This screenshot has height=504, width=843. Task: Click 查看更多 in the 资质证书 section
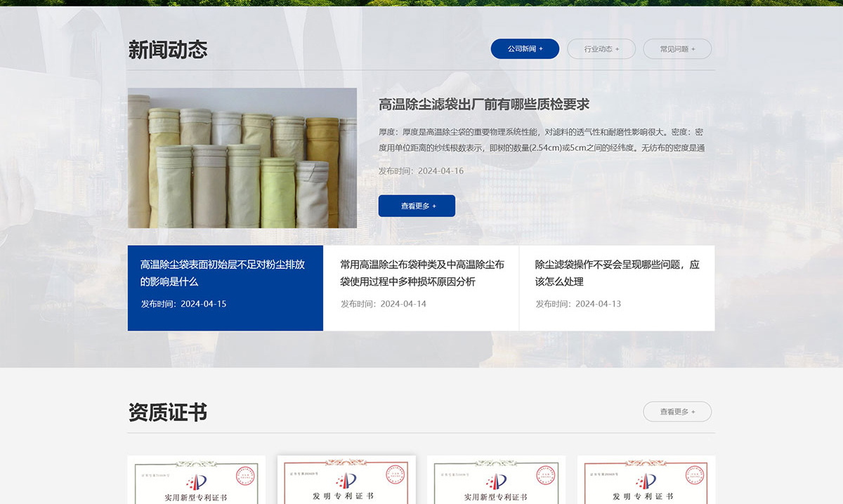[677, 412]
